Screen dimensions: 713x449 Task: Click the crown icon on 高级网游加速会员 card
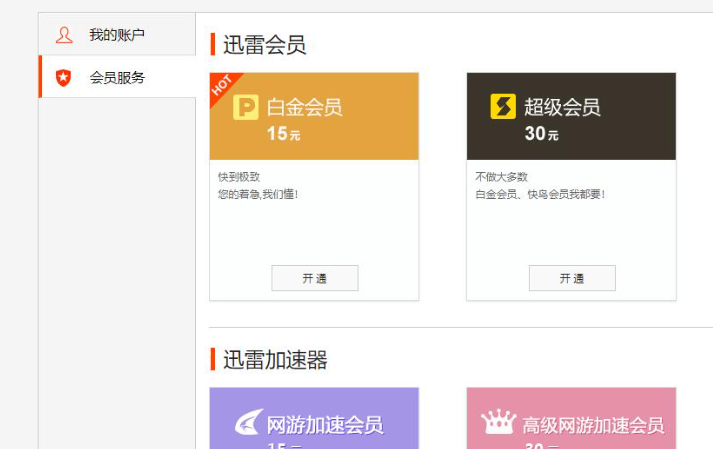(499, 423)
